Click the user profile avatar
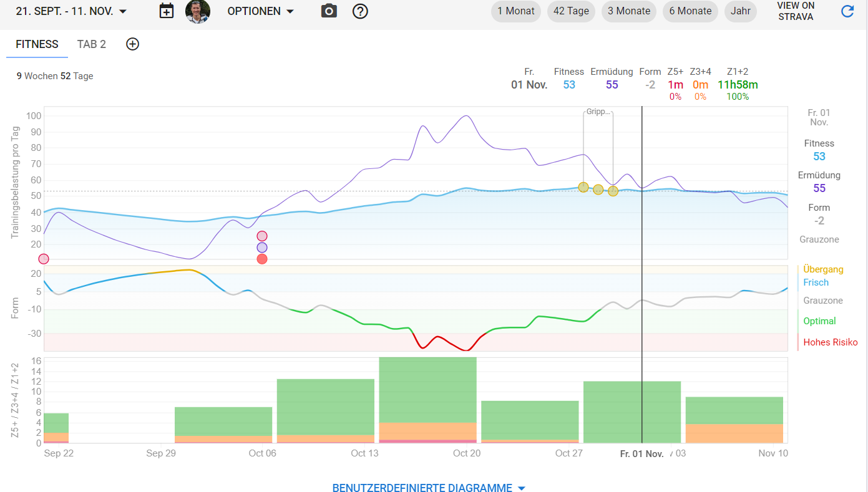 click(198, 11)
